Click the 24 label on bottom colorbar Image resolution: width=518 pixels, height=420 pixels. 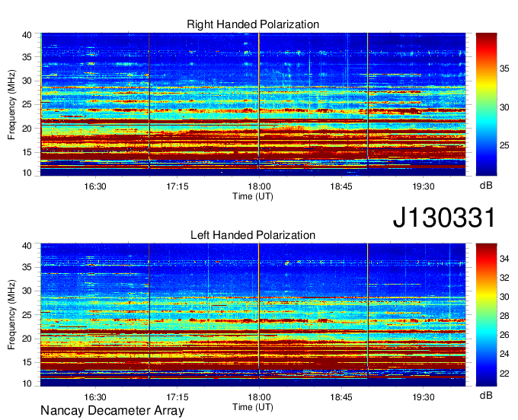[504, 355]
